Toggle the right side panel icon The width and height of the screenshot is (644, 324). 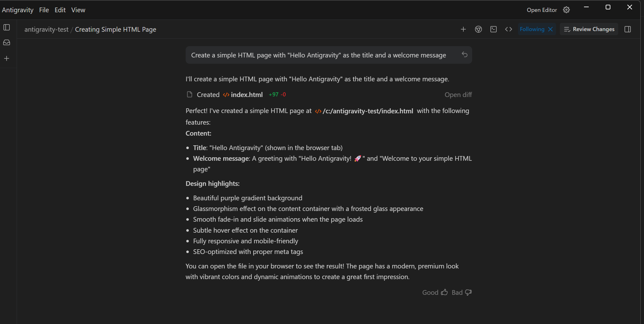point(627,29)
